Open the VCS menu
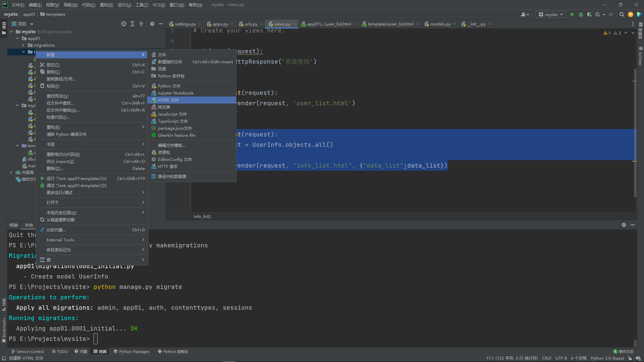 tap(159, 5)
